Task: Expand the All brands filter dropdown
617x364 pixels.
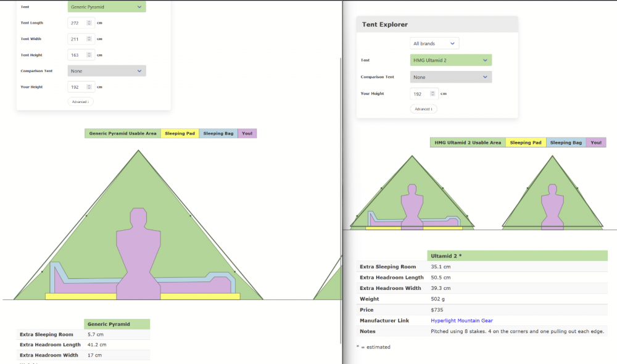Action: pyautogui.click(x=434, y=44)
